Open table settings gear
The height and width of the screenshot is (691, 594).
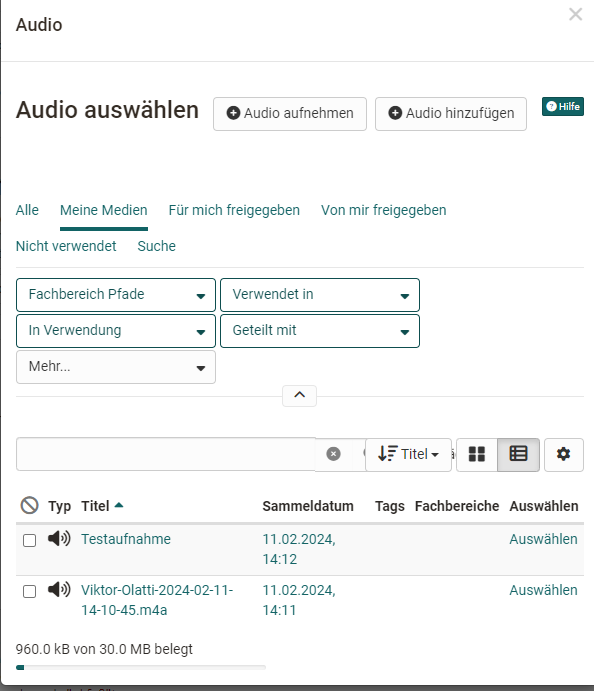(x=564, y=454)
